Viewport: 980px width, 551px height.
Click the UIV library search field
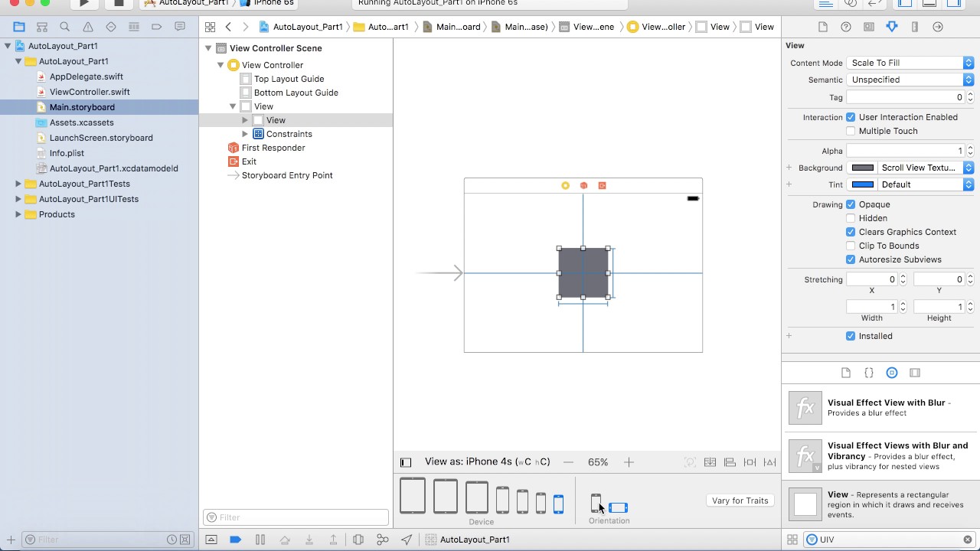coord(889,540)
